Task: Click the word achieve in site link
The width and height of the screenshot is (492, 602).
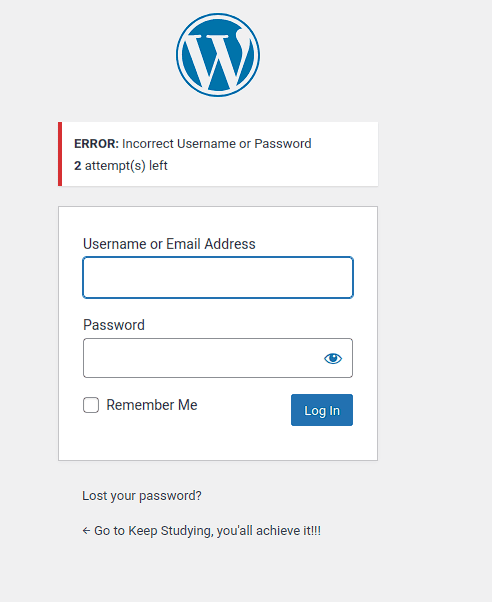Action: [278, 531]
